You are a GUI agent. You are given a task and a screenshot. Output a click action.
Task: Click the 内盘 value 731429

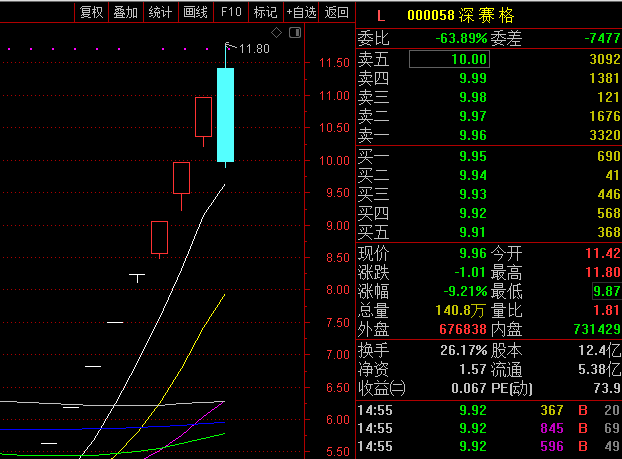597,329
